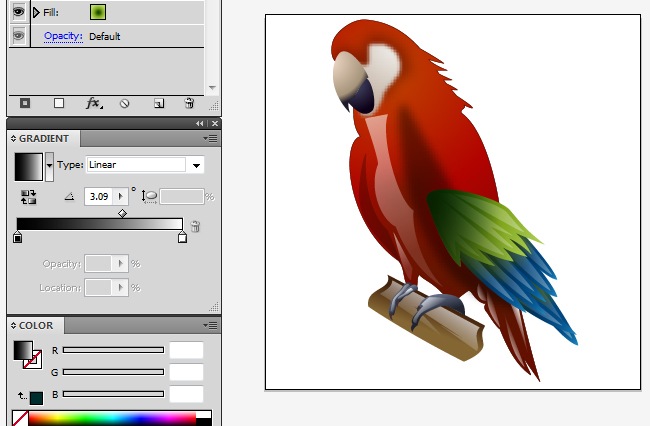Click Appearance panel trash delete icon
This screenshot has width=650, height=426.
click(189, 103)
